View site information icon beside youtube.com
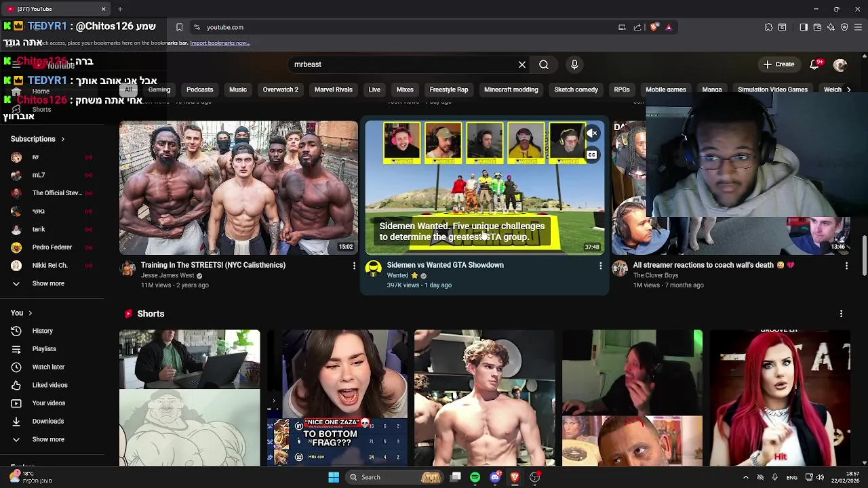Image resolution: width=868 pixels, height=488 pixels. [x=197, y=27]
